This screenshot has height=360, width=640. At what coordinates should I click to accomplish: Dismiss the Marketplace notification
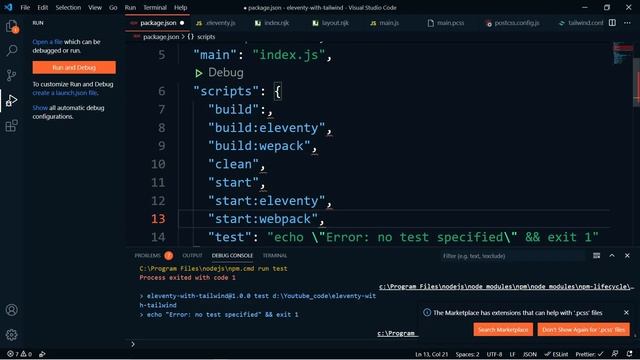(626, 312)
